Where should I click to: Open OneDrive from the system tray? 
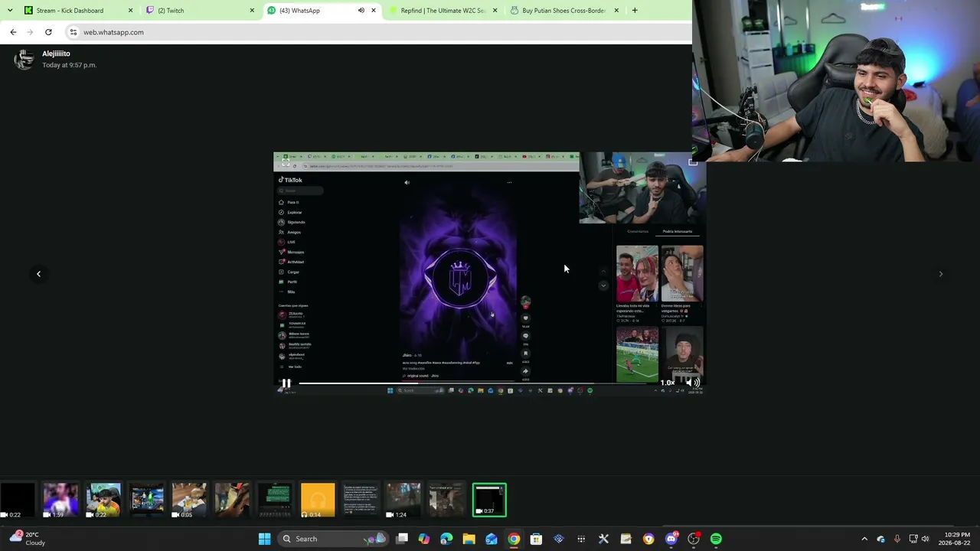(x=880, y=539)
